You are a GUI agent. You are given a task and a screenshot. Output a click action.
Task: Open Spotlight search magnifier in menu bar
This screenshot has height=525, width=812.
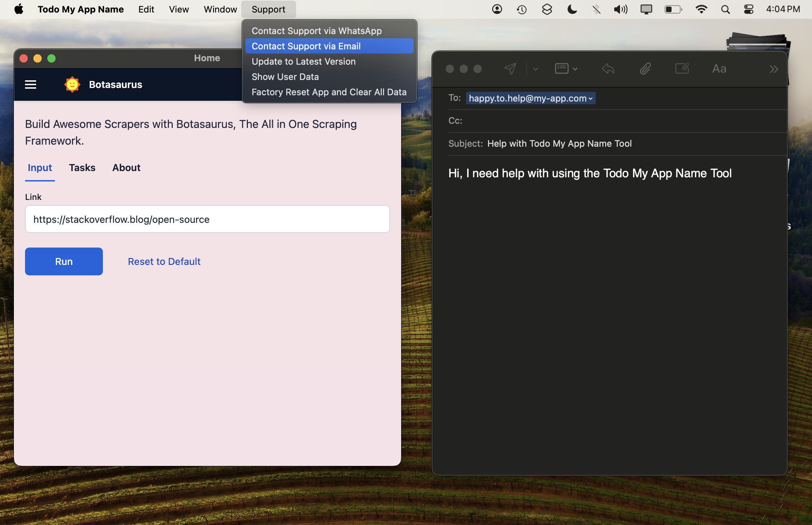click(725, 9)
